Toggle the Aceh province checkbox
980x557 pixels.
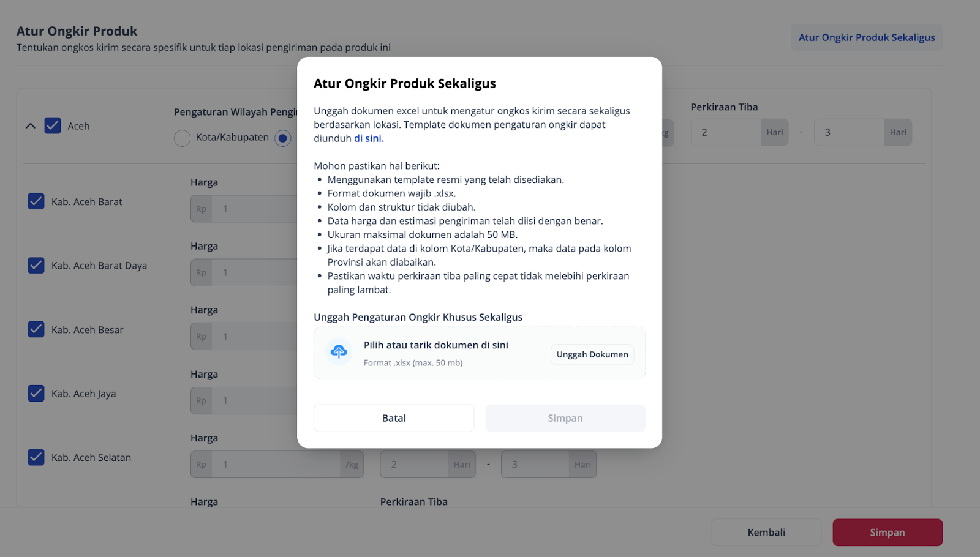53,126
